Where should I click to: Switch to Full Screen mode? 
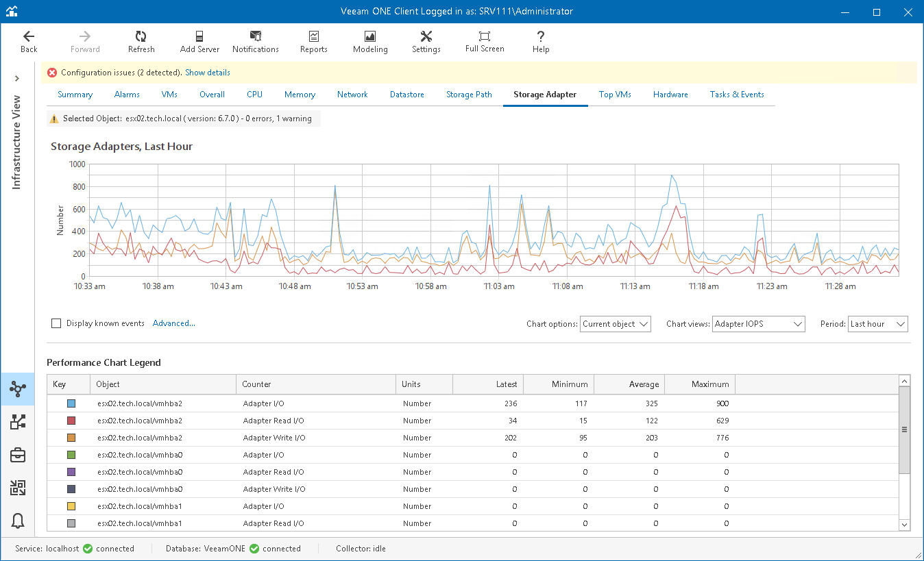click(x=484, y=41)
